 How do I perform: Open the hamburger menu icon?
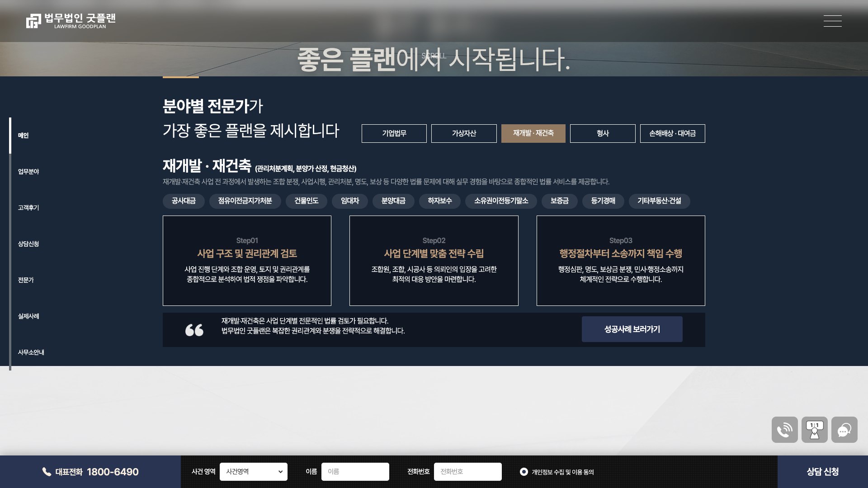pyautogui.click(x=832, y=21)
